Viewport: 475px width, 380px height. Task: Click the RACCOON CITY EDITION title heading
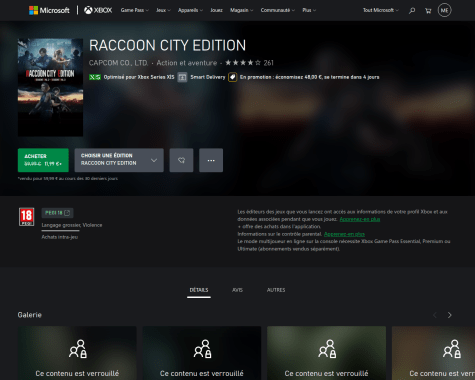click(x=167, y=46)
